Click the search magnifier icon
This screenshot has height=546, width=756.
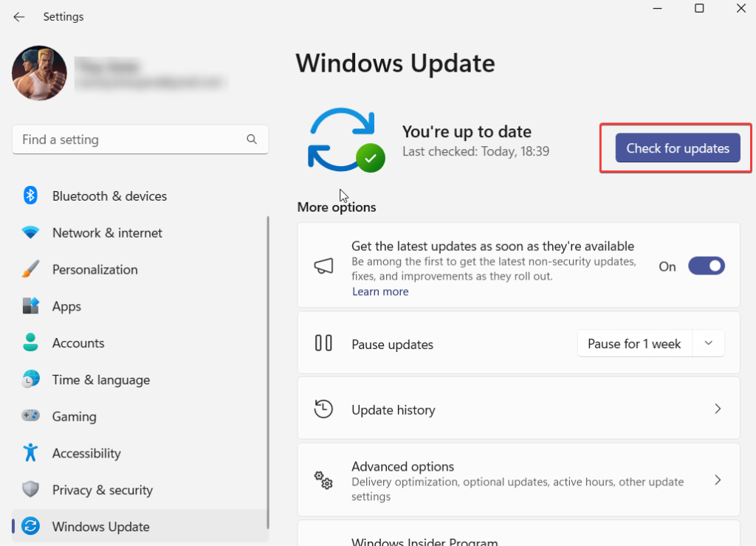pyautogui.click(x=252, y=139)
